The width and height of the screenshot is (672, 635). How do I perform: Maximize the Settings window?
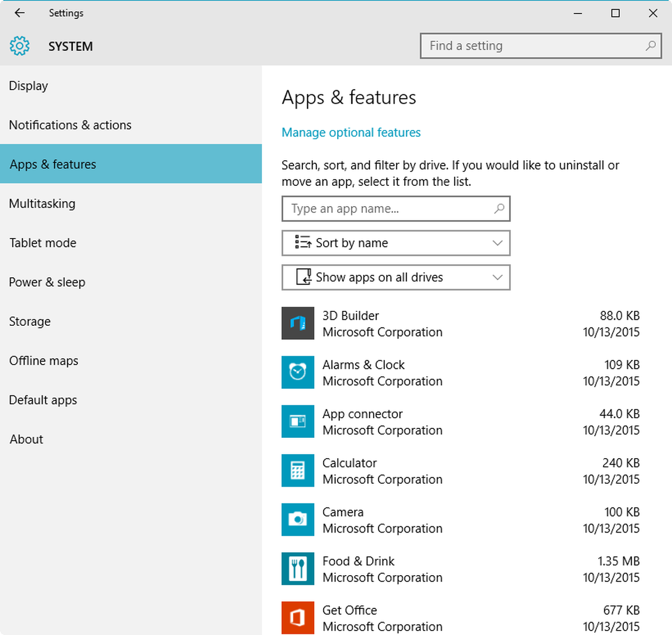tap(615, 13)
